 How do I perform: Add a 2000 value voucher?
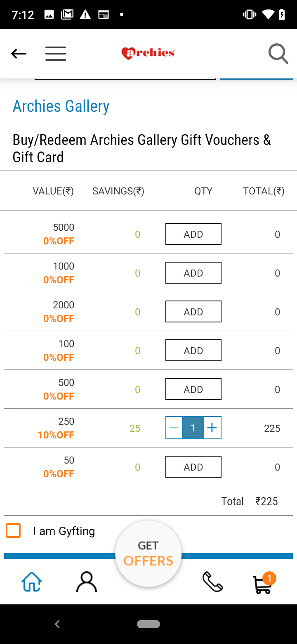[193, 312]
